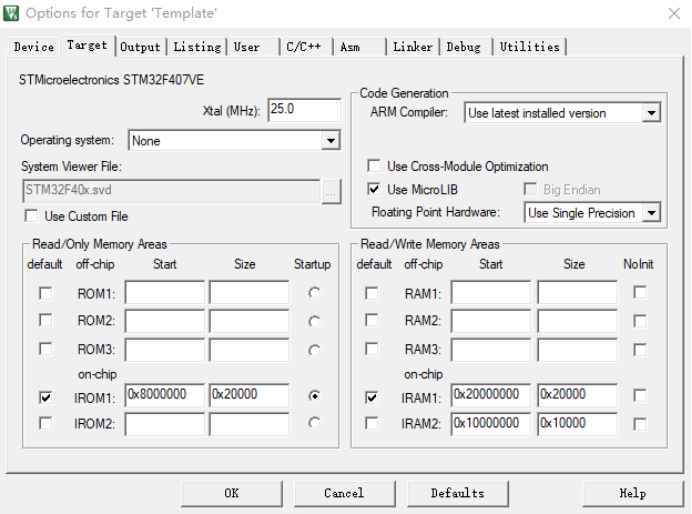Toggle the IRAM1 default checkbox

(372, 398)
